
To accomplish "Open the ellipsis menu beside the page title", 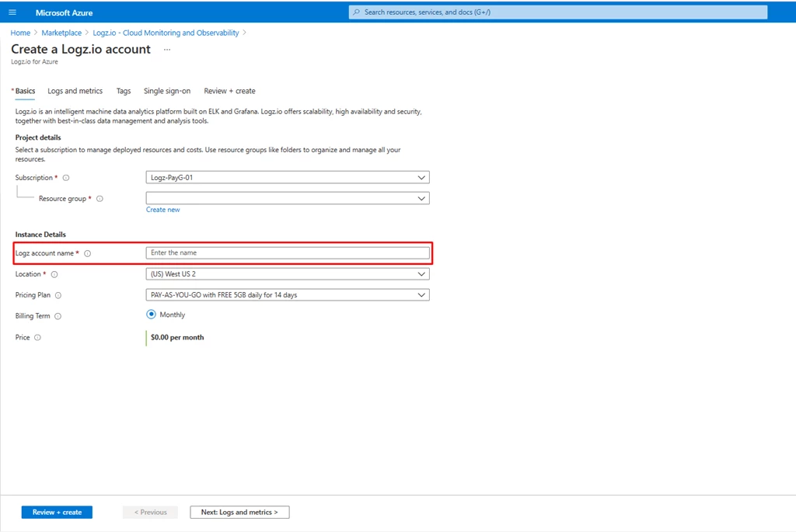I will (x=167, y=49).
